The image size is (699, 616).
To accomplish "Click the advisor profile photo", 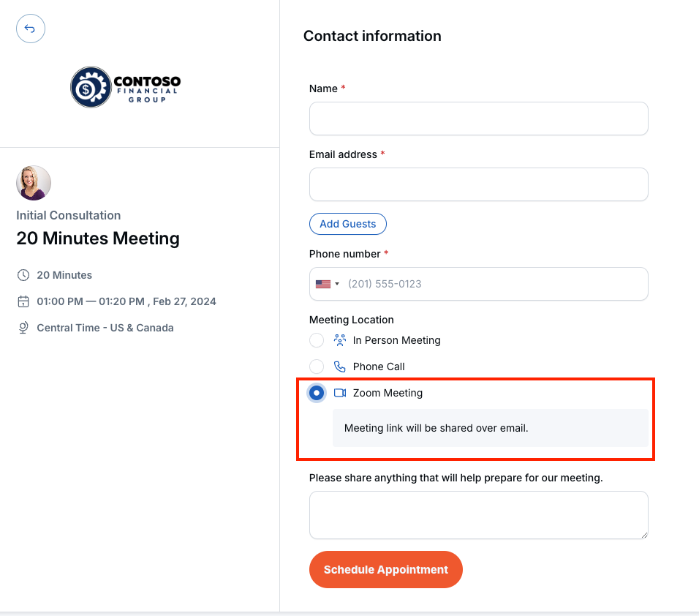I will tap(34, 183).
